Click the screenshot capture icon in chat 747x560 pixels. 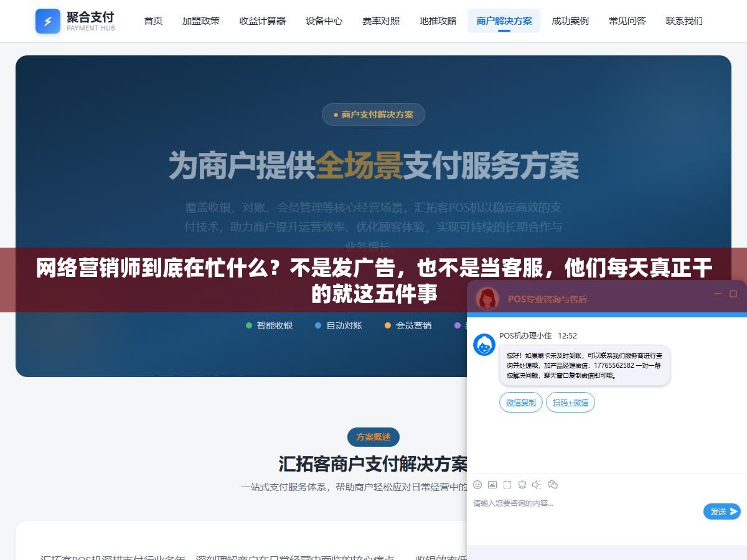(x=507, y=485)
